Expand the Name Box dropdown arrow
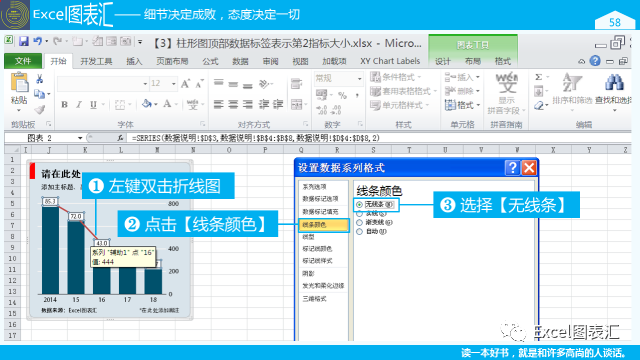The width and height of the screenshot is (640, 360). point(80,138)
